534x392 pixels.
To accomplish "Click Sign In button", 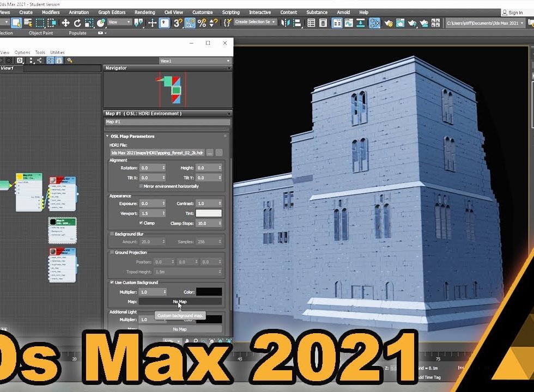I will (x=513, y=13).
